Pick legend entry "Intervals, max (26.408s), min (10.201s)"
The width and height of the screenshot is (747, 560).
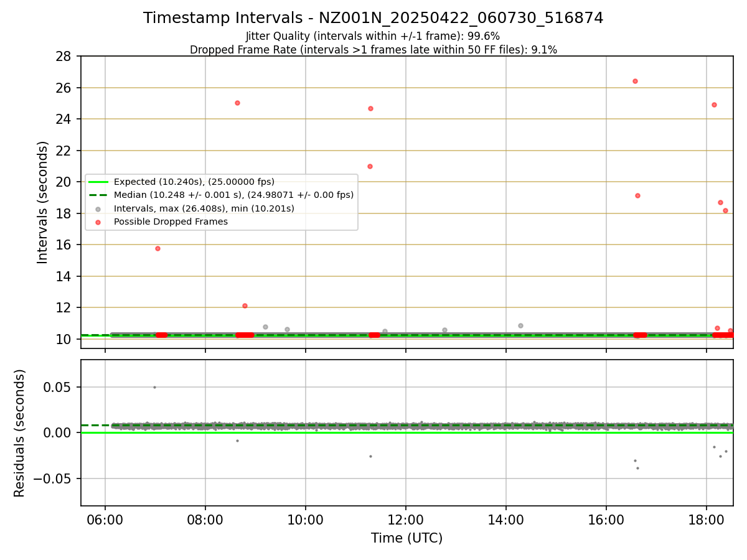coord(204,208)
